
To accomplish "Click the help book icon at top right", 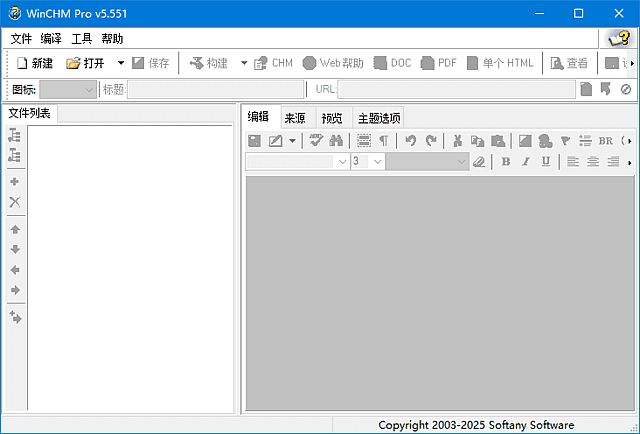I will 618,39.
